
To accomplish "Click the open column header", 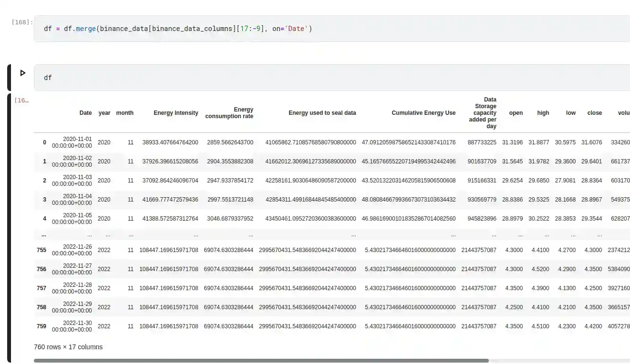I will coord(516,113).
